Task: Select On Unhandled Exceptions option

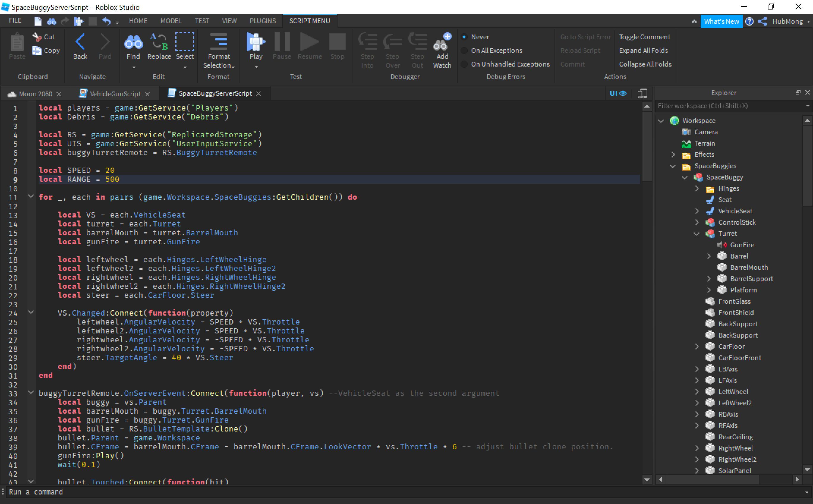Action: 464,64
